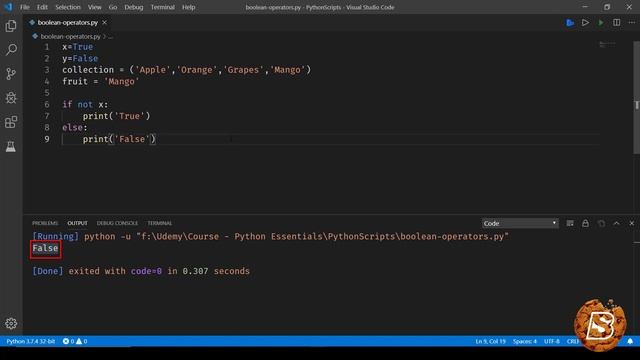Open the Explorer view in activity bar
The height and width of the screenshot is (360, 640).
pyautogui.click(x=11, y=26)
